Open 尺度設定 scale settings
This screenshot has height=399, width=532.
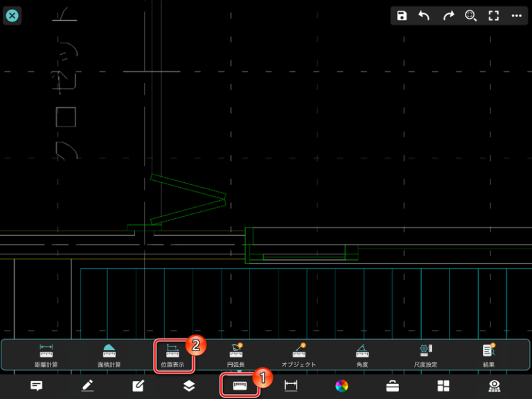pyautogui.click(x=425, y=355)
